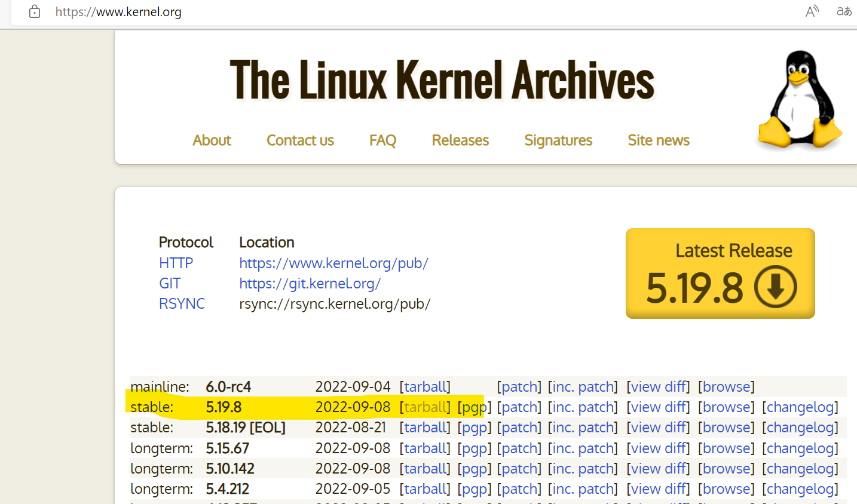Open changelog for longterm 5.15.67
The width and height of the screenshot is (857, 504).
point(800,448)
